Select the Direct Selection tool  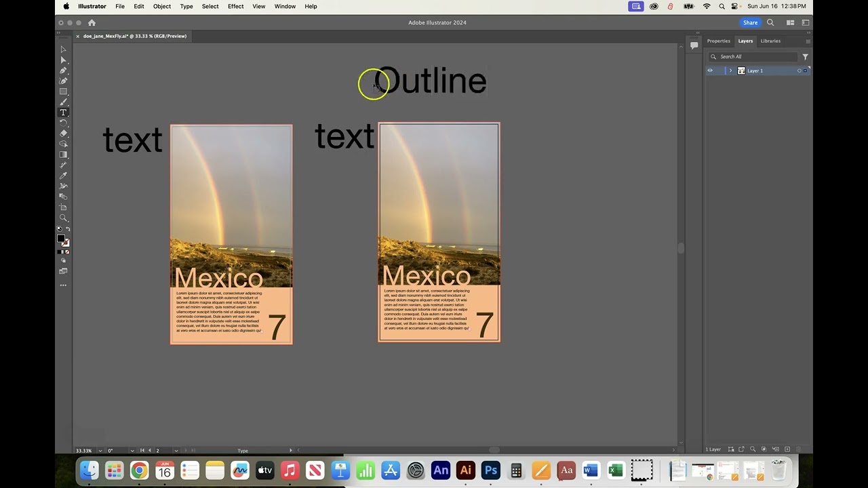tap(63, 60)
